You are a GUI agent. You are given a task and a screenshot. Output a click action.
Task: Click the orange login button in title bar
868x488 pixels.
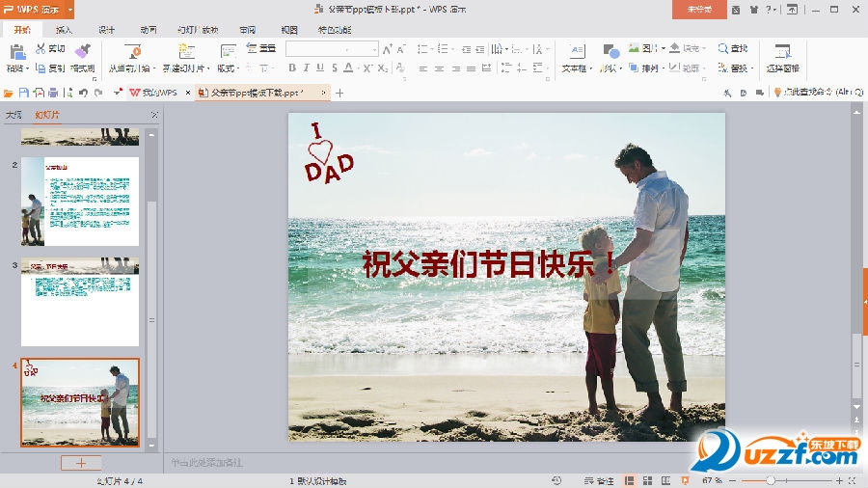pos(699,10)
